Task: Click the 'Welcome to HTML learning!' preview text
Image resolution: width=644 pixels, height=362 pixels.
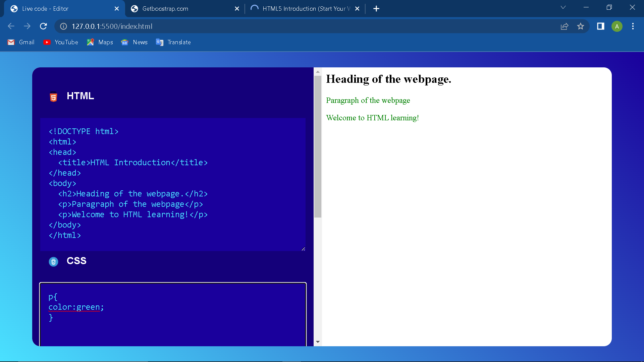Action: (372, 118)
